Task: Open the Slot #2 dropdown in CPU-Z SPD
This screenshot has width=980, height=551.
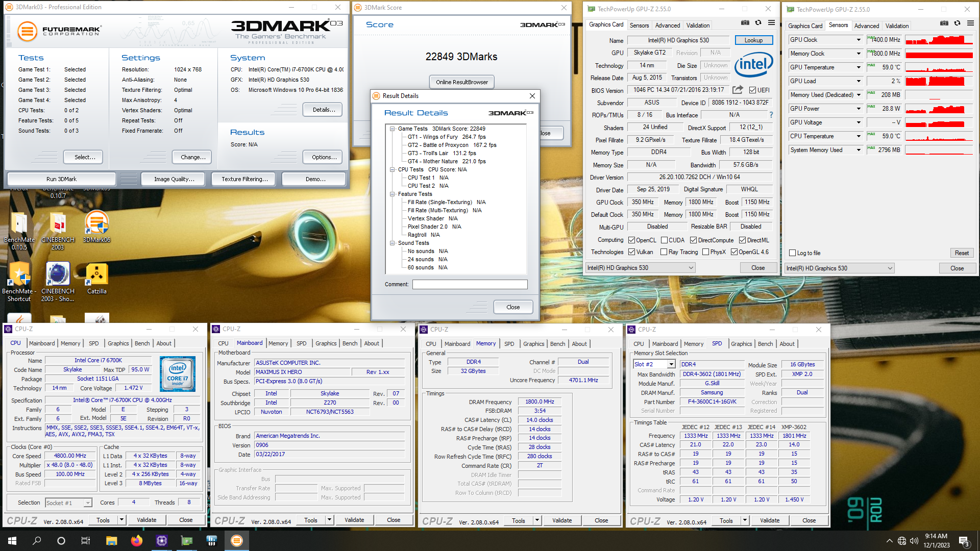Action: [x=671, y=364]
